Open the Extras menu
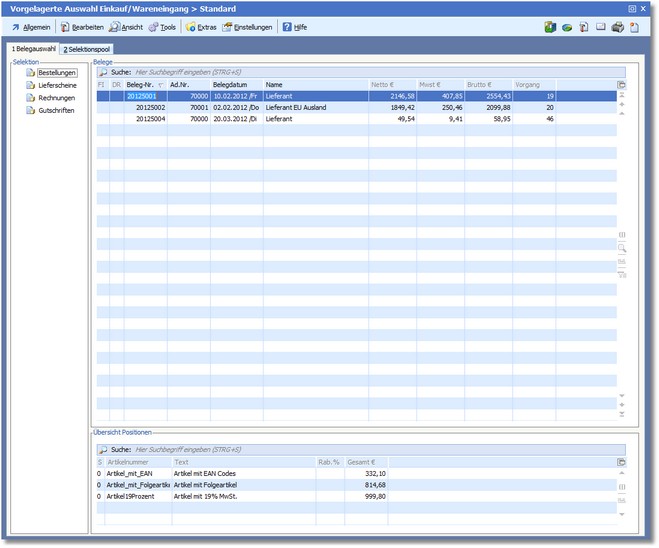Screen dimensions: 659x548 click(201, 27)
